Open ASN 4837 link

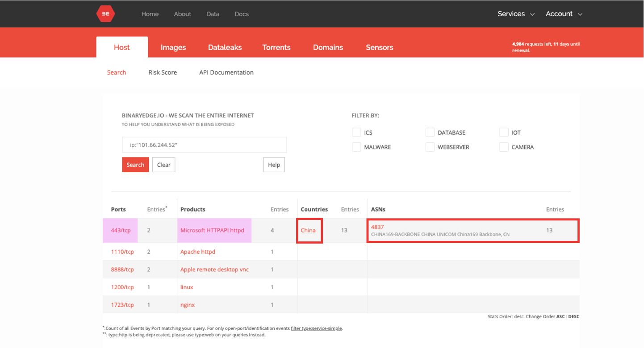tap(377, 227)
